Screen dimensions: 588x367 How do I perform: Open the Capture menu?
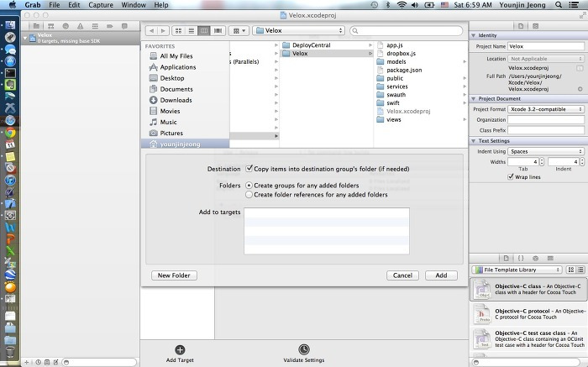coord(101,5)
